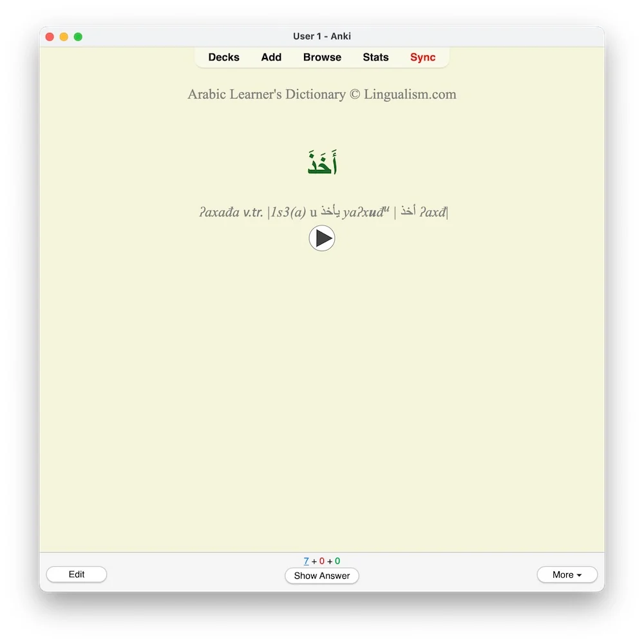Open the Stats window
This screenshot has height=644, width=644.
375,57
